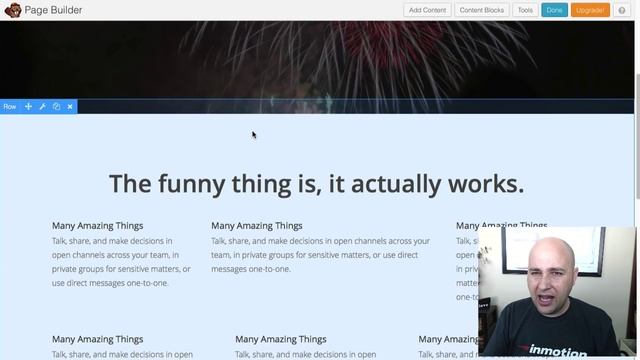Click the Add Content button
This screenshot has width=640, height=360.
pos(427,10)
